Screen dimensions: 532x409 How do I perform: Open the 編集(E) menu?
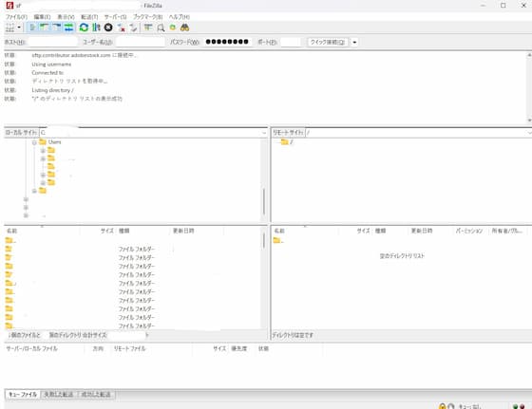pyautogui.click(x=42, y=16)
